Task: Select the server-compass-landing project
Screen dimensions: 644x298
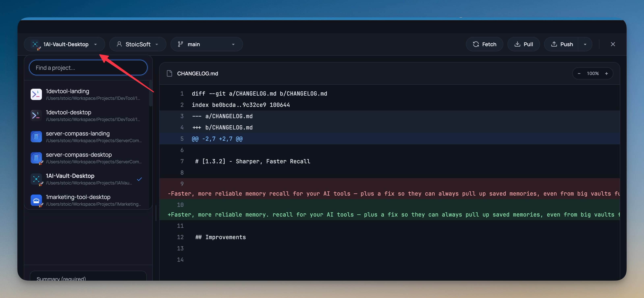Action: click(x=87, y=137)
